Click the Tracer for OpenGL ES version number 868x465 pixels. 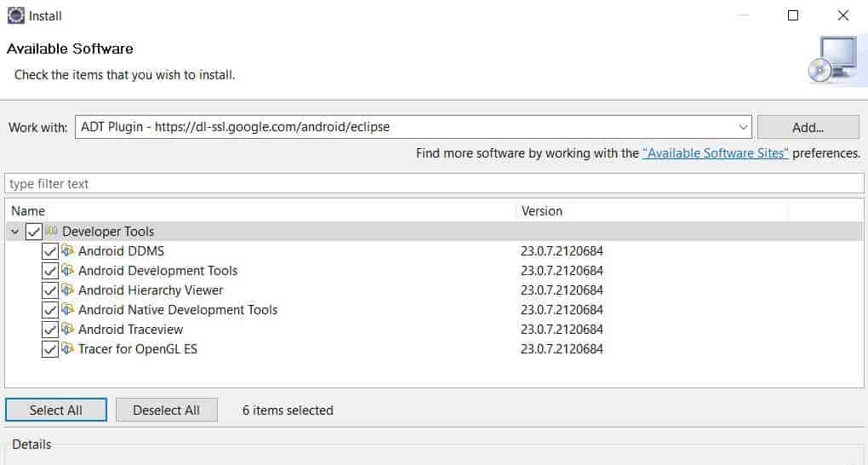pos(562,348)
